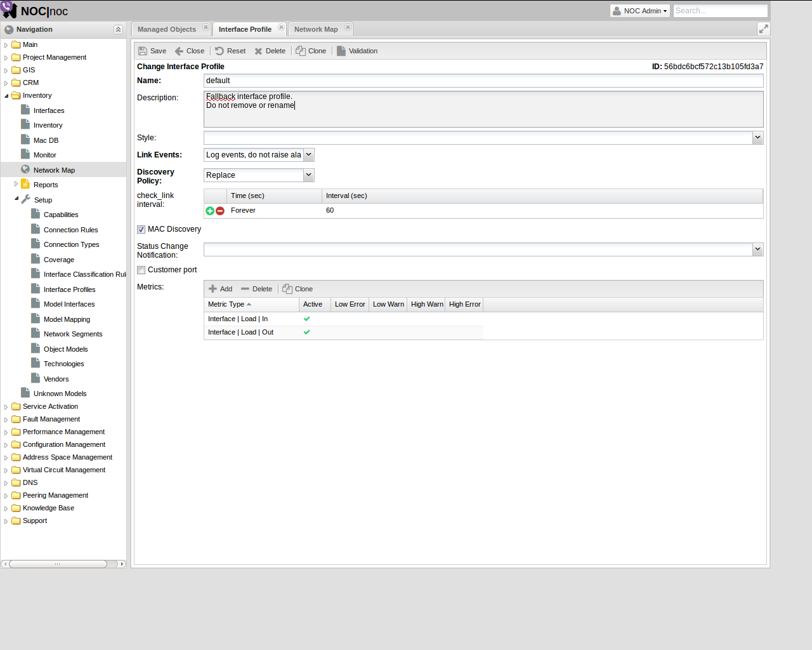Close the Network Map tab
Viewport: 812px width, 650px height.
(x=348, y=27)
